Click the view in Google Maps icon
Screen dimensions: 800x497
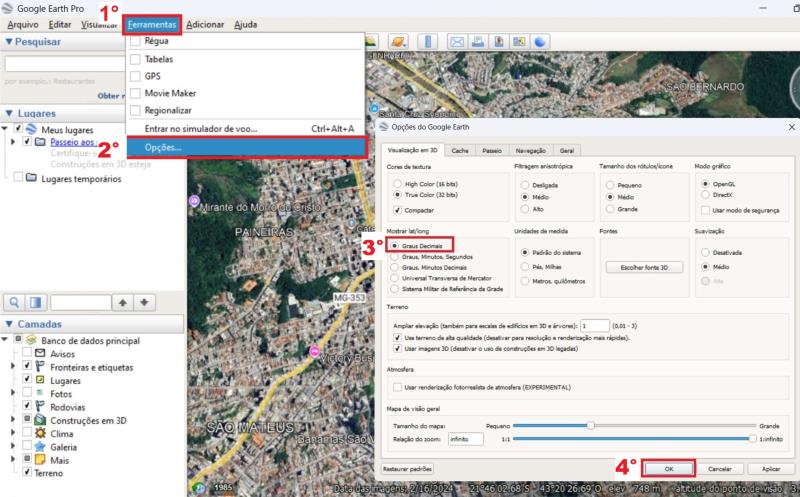click(x=519, y=42)
